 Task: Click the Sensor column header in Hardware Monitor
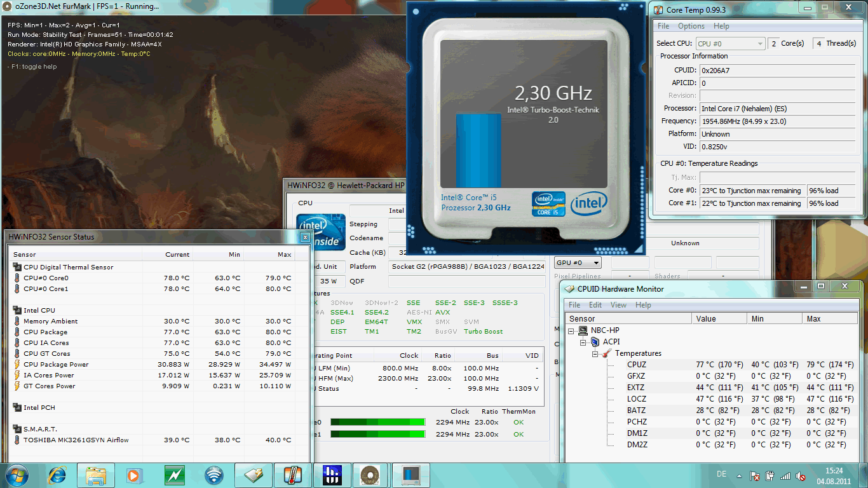tap(628, 318)
